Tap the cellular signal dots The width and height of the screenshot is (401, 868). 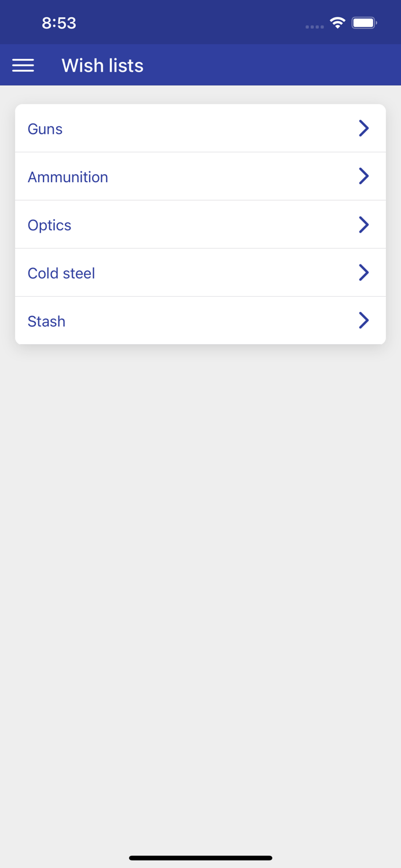pos(314,27)
